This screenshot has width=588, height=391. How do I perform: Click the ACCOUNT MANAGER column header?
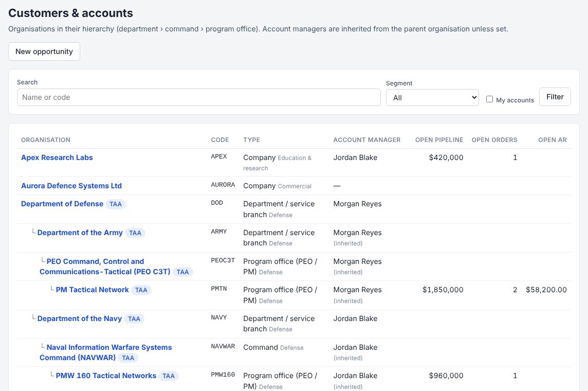pos(367,139)
